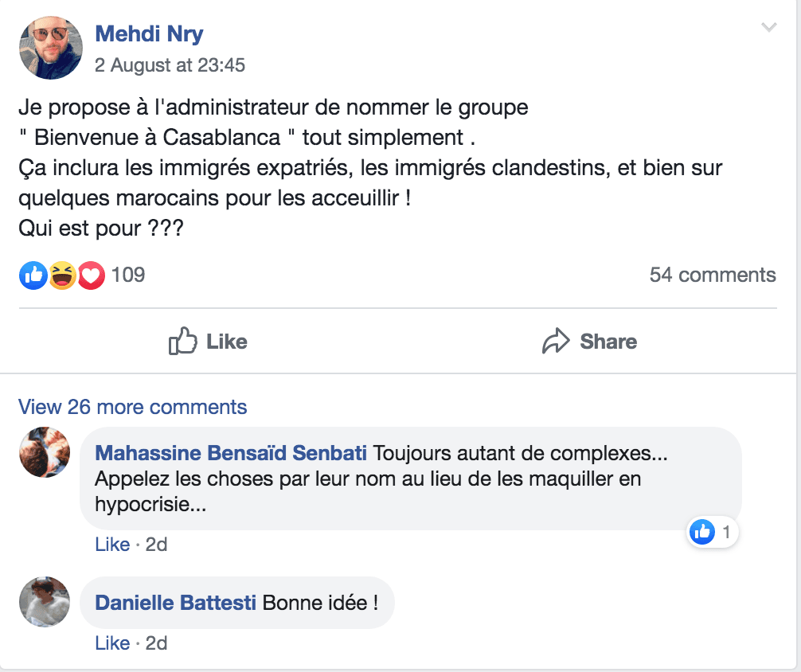Expand 'View 26 more comments'
The height and width of the screenshot is (672, 801).
coord(132,407)
